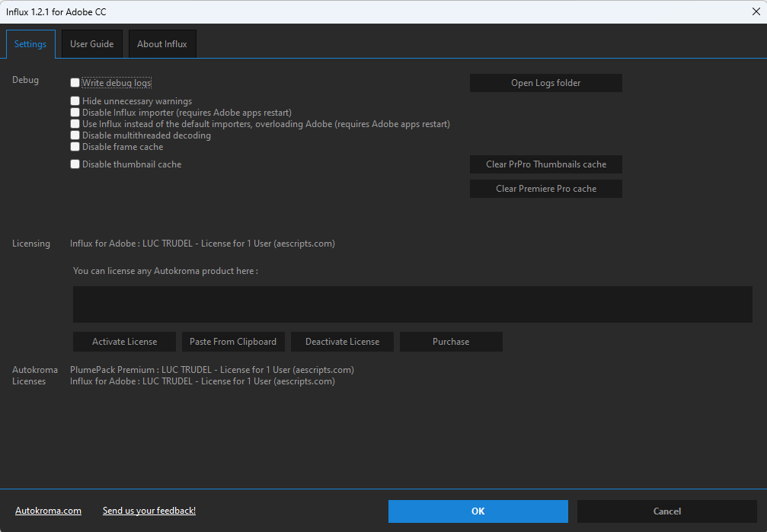Open the User Guide tab

(92, 44)
